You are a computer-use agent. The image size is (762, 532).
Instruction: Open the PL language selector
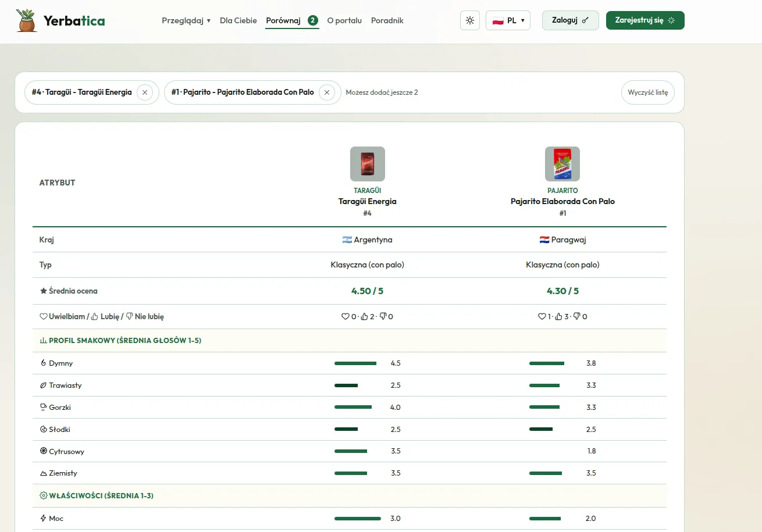[x=508, y=20]
